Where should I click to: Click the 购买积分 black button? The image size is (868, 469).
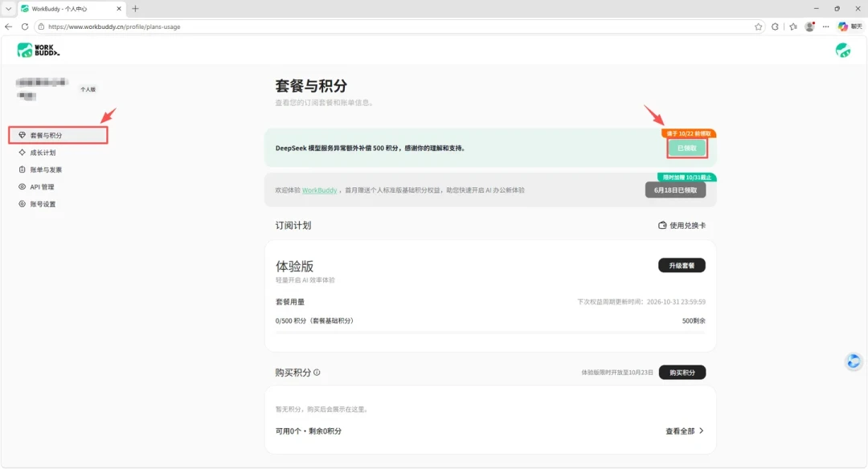[682, 373]
